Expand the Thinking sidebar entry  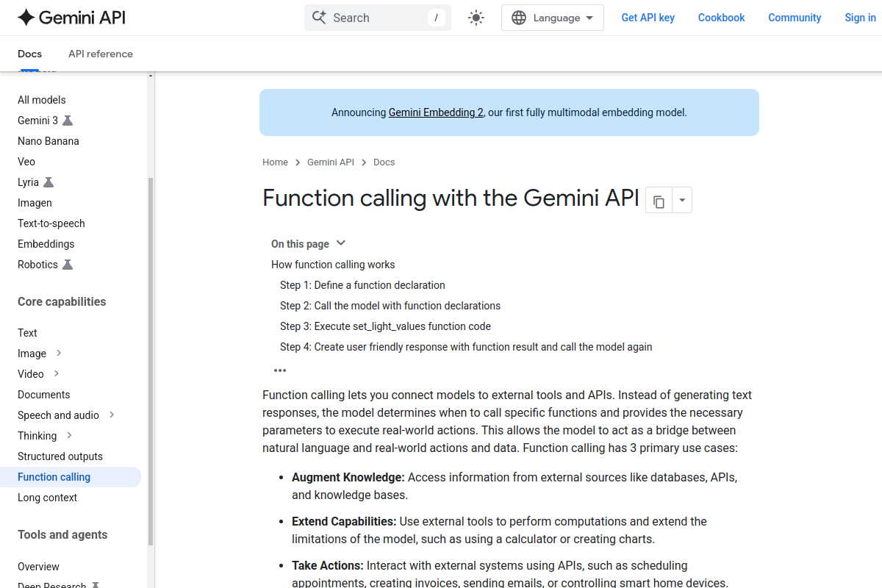[x=71, y=435]
